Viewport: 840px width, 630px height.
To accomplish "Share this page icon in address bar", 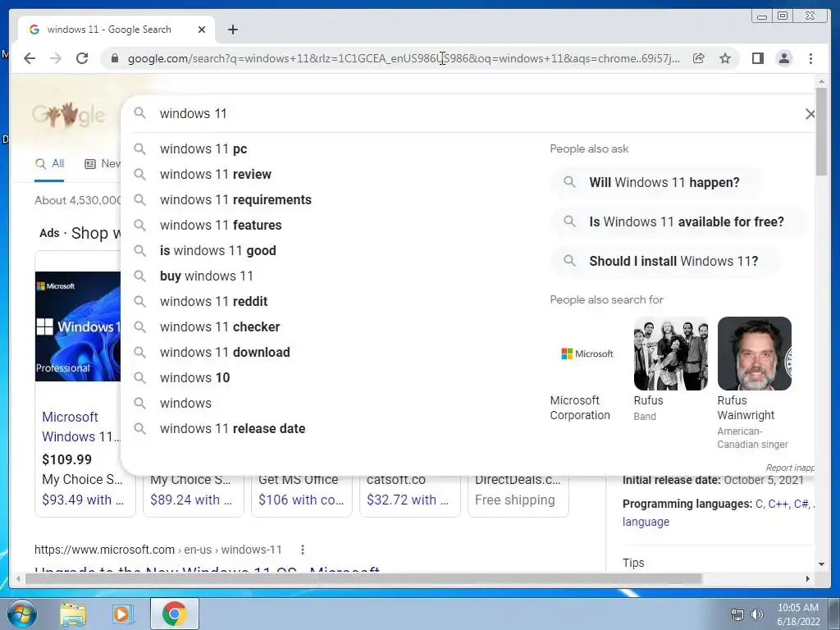I will [699, 58].
